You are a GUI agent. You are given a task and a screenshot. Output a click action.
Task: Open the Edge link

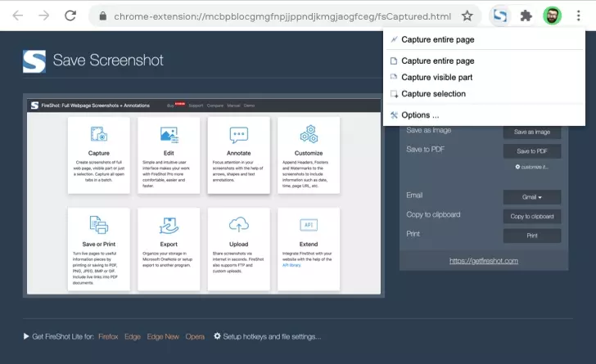pyautogui.click(x=133, y=337)
